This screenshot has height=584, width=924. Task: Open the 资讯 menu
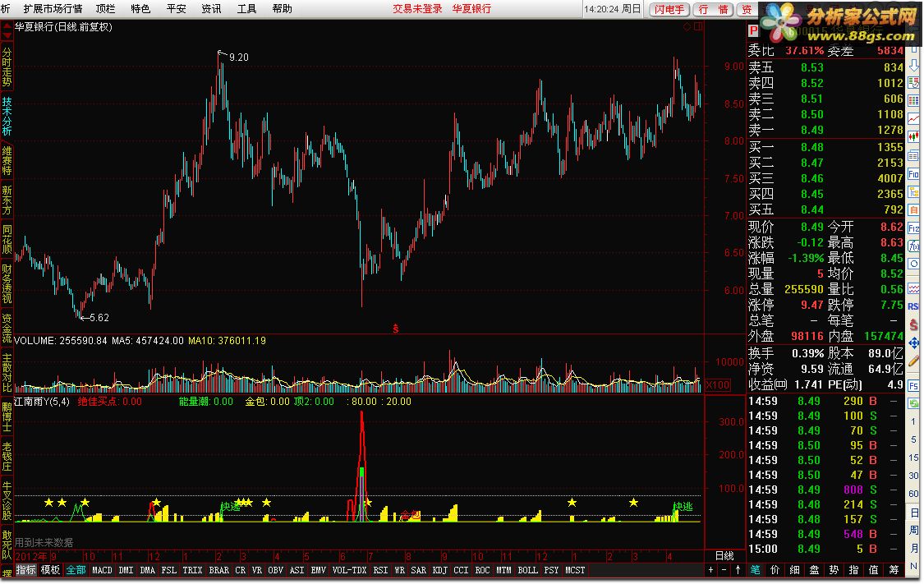click(x=212, y=9)
